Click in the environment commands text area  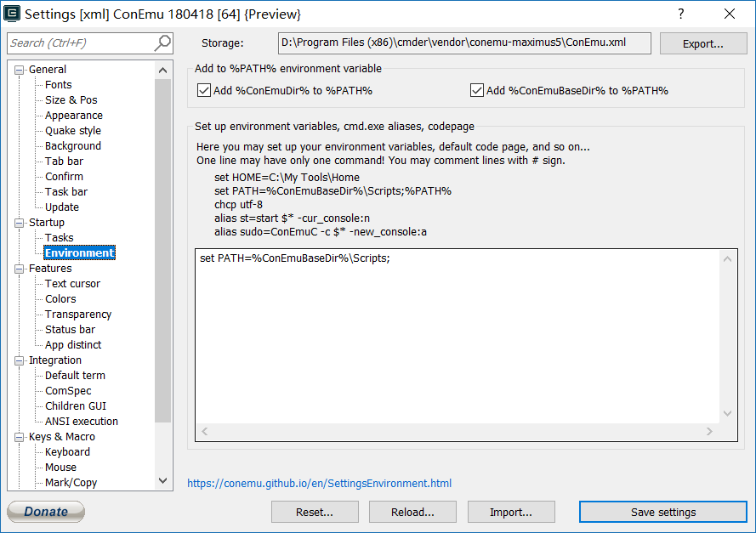pos(457,337)
